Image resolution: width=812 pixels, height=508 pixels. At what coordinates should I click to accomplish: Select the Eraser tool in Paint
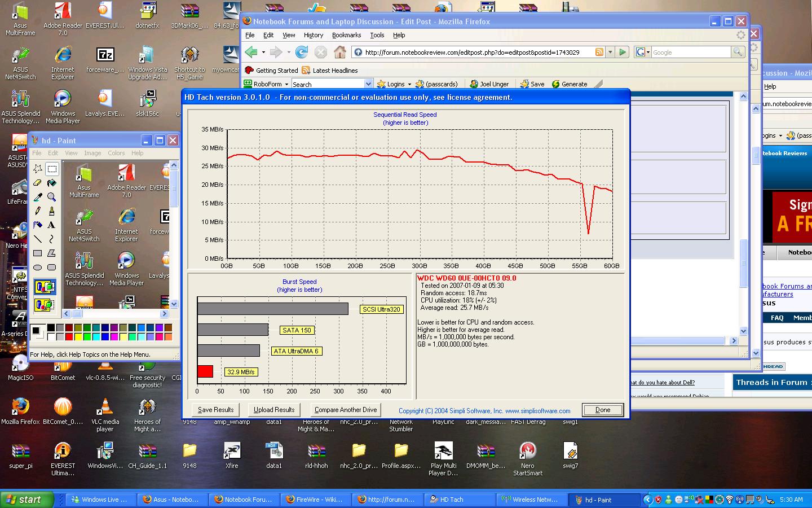coord(38,183)
